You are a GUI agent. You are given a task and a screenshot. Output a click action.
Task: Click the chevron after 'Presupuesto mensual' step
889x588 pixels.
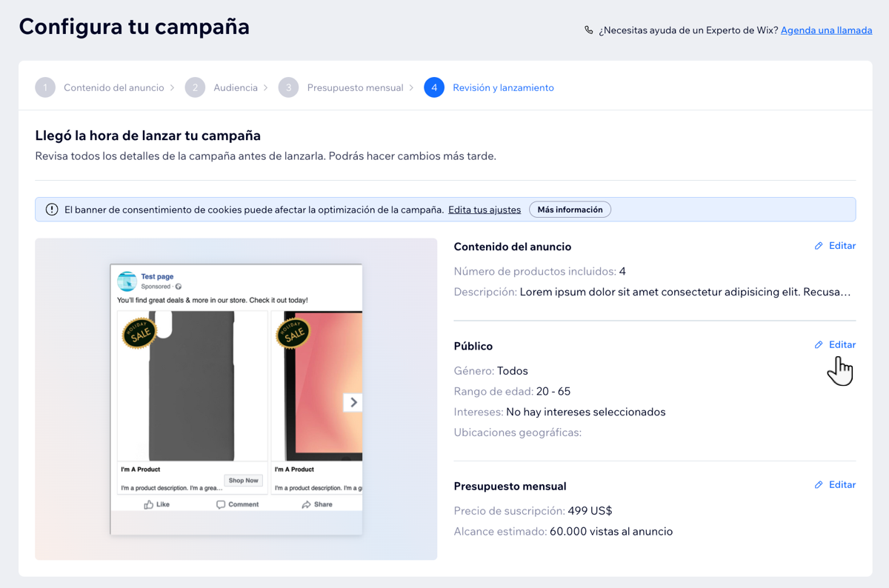tap(412, 87)
